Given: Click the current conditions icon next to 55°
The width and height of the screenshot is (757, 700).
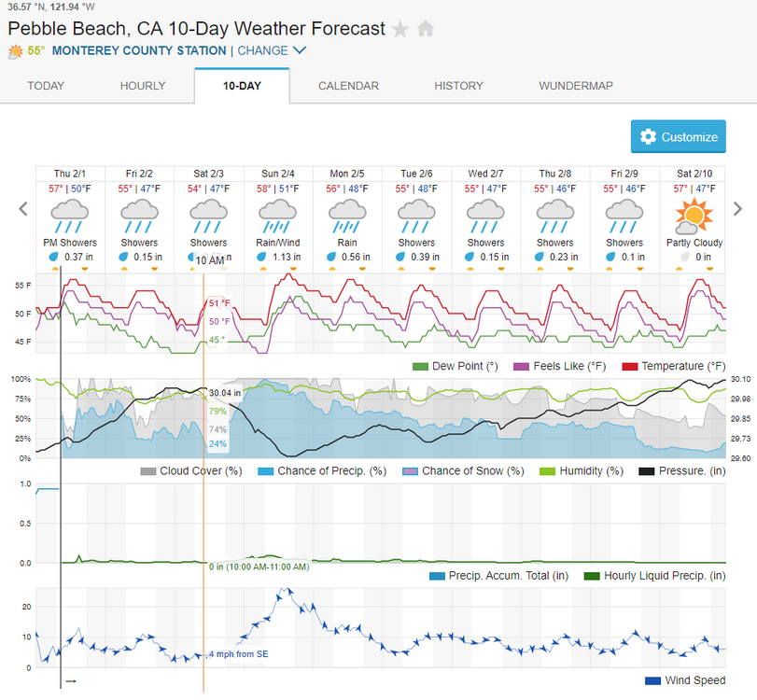Looking at the screenshot, I should pyautogui.click(x=16, y=51).
